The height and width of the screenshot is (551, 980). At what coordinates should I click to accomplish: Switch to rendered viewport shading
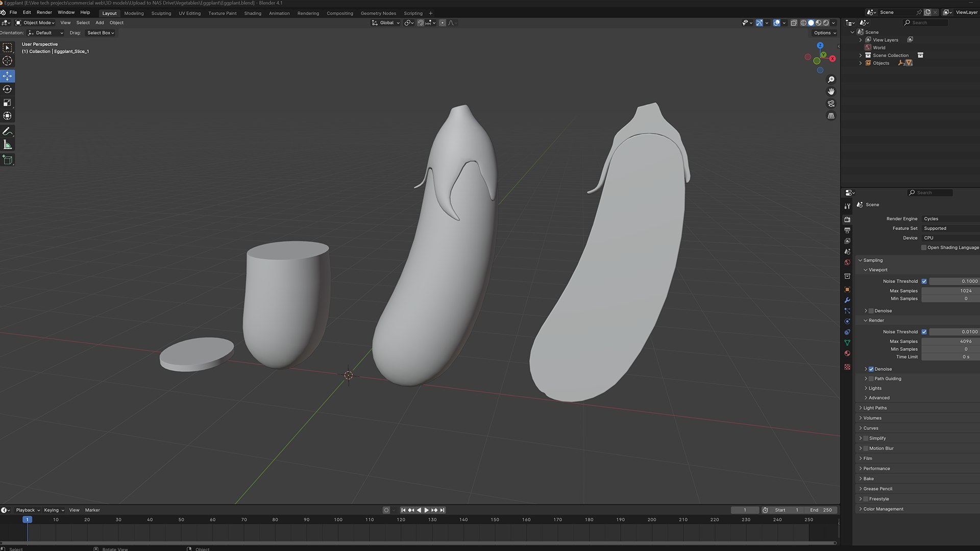(826, 23)
